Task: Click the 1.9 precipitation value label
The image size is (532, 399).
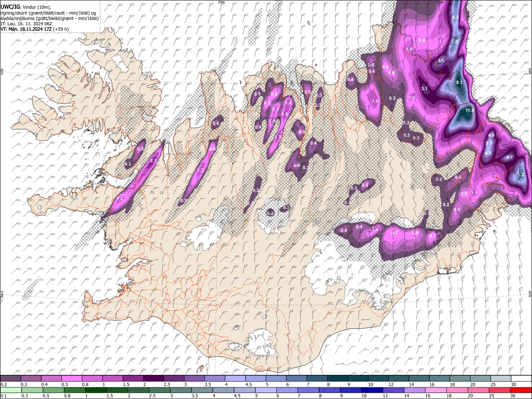Action: 278,136
